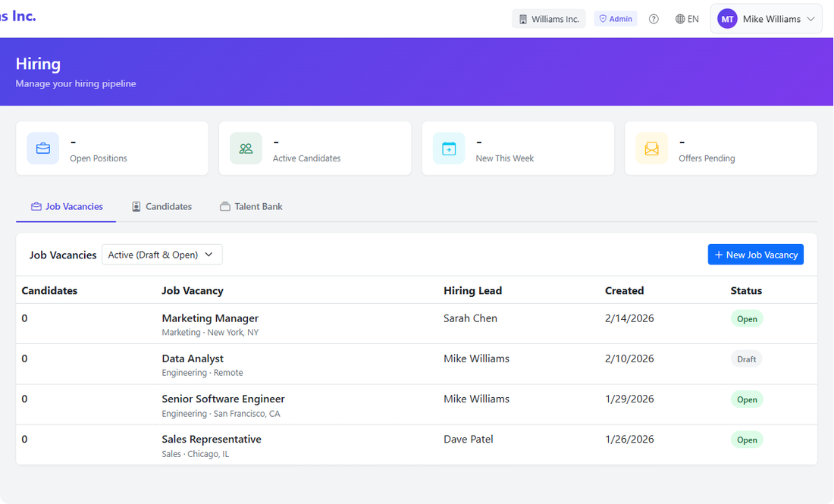Click the New Job Vacancy button

pyautogui.click(x=755, y=254)
